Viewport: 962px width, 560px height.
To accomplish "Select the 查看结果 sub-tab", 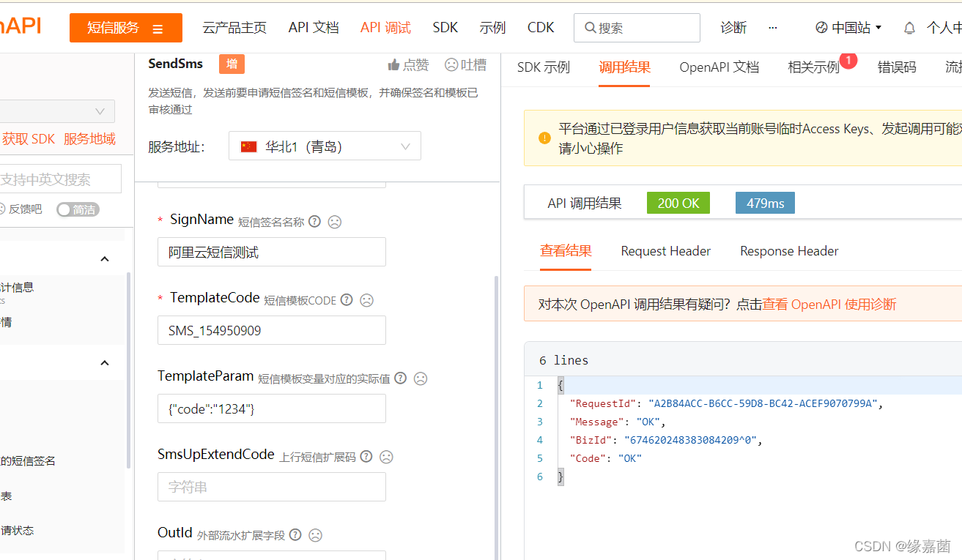I will (566, 250).
